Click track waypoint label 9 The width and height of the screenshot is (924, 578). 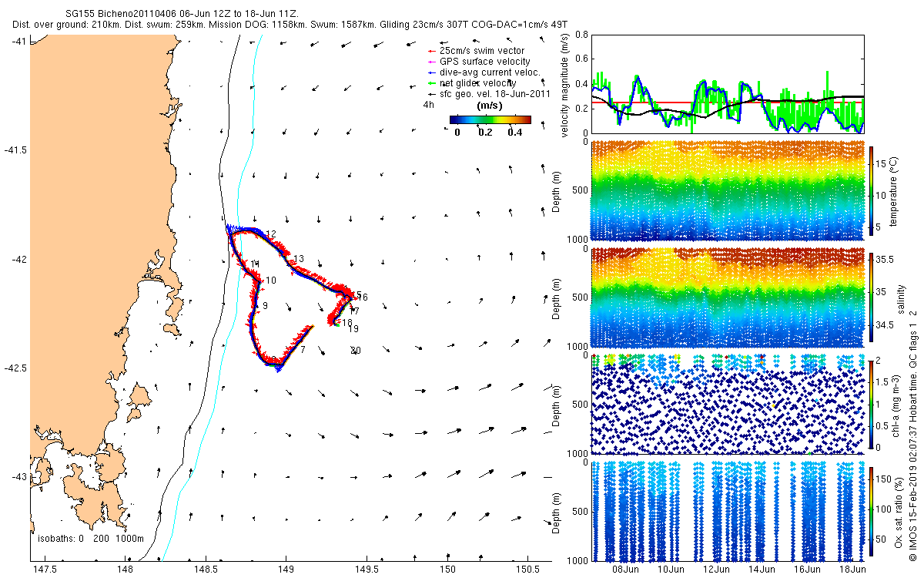[x=265, y=307]
